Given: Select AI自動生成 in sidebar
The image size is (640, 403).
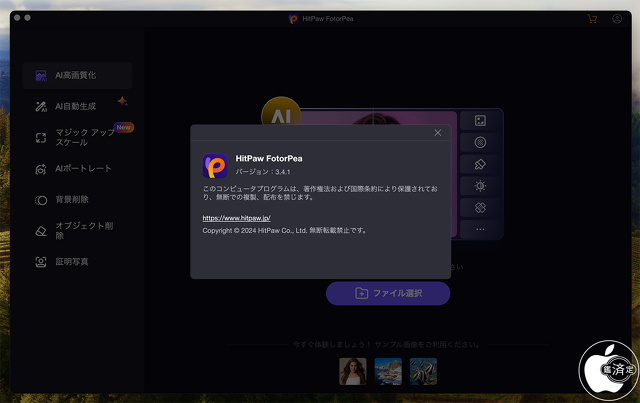Looking at the screenshot, I should 77,107.
